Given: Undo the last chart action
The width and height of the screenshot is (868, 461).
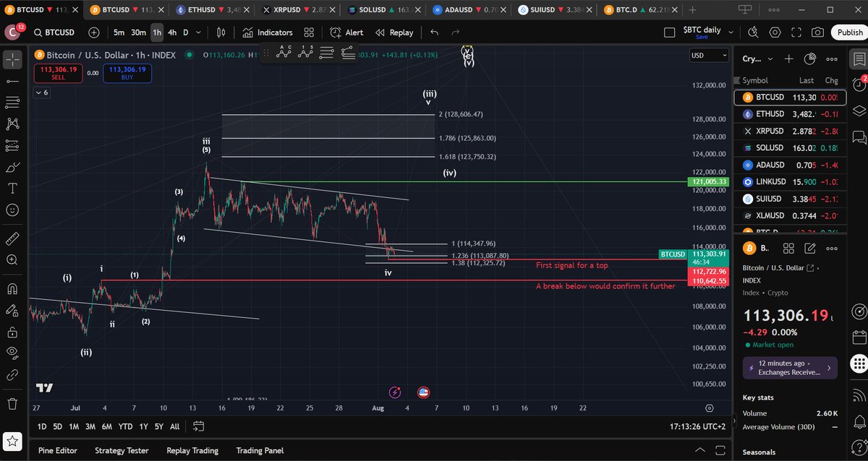Looking at the screenshot, I should pos(434,33).
